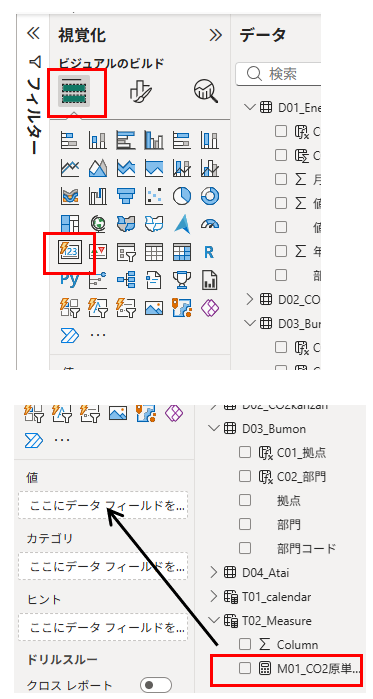Expand the T01_calendar table
The height and width of the screenshot is (699, 373).
click(x=215, y=596)
